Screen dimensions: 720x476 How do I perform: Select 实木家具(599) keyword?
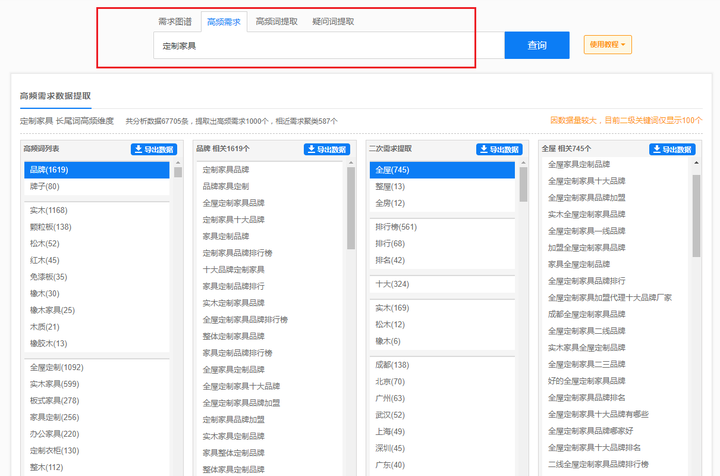click(97, 384)
